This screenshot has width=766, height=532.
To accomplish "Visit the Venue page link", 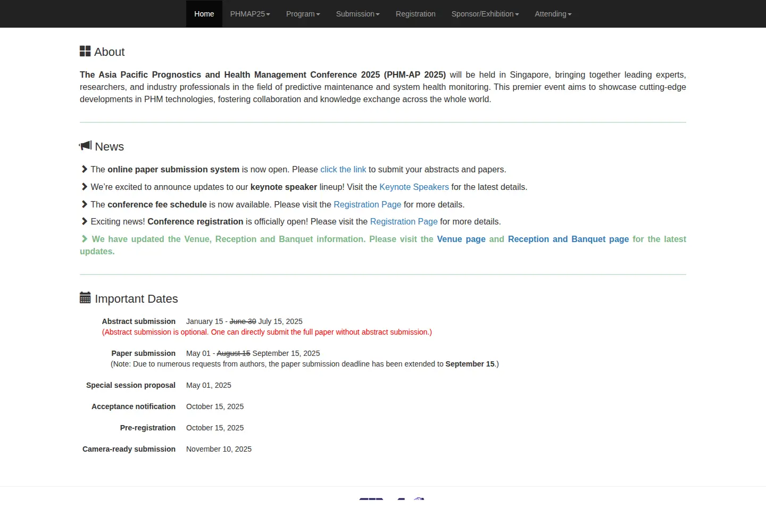I will tap(461, 239).
